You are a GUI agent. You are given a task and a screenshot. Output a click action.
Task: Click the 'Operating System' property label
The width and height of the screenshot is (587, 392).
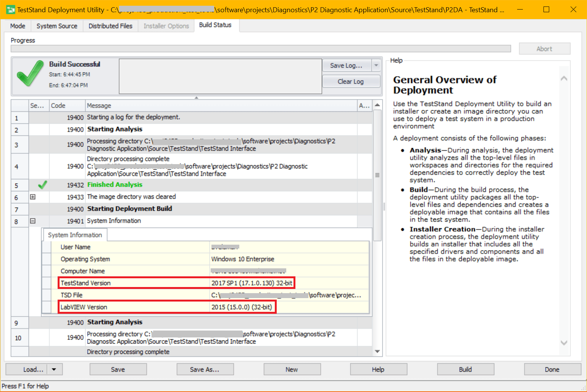[x=85, y=259]
